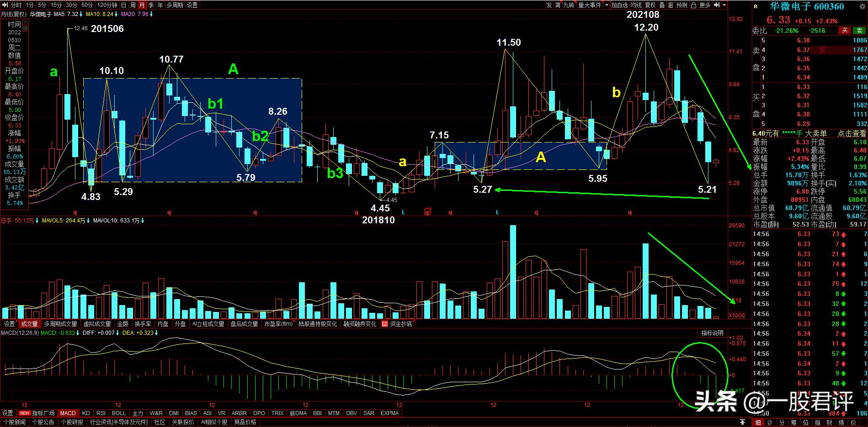Toggle 复权 price adjustment

(x=650, y=5)
